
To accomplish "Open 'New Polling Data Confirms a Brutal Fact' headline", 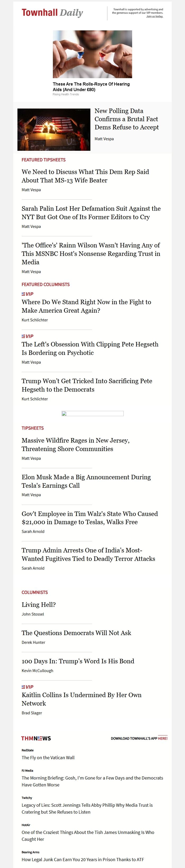I will (127, 119).
